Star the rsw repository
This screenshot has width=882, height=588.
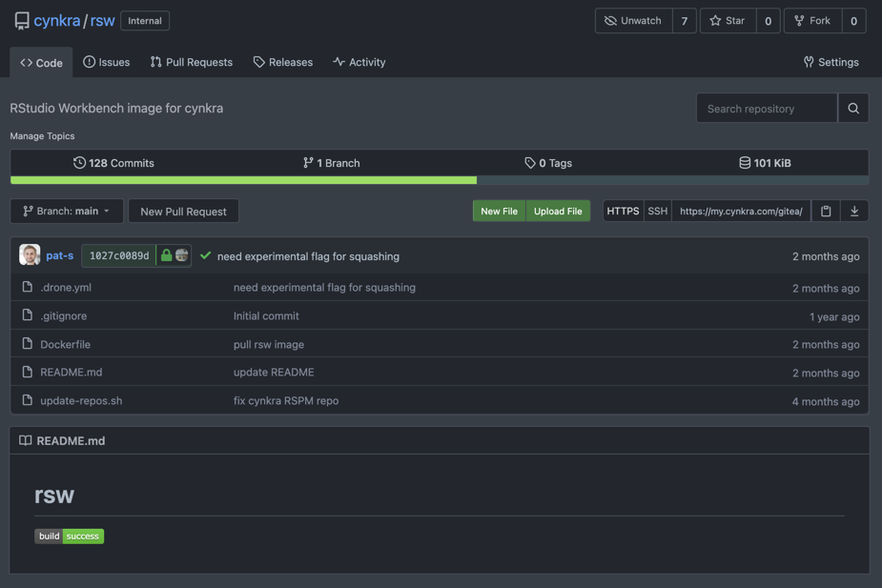[728, 21]
